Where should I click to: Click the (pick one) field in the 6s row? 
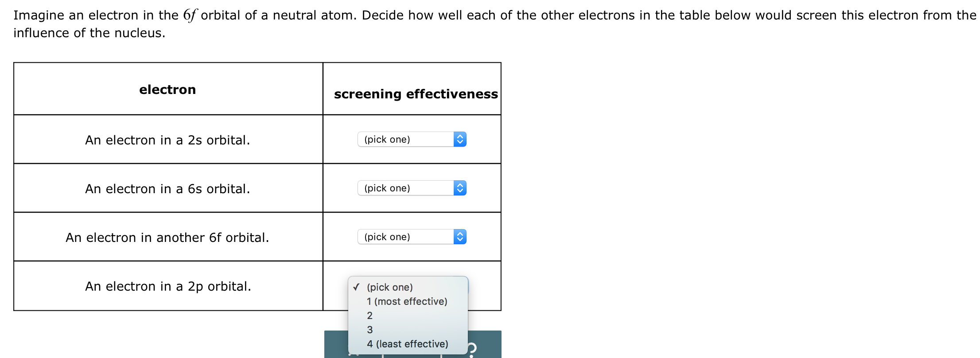point(403,188)
